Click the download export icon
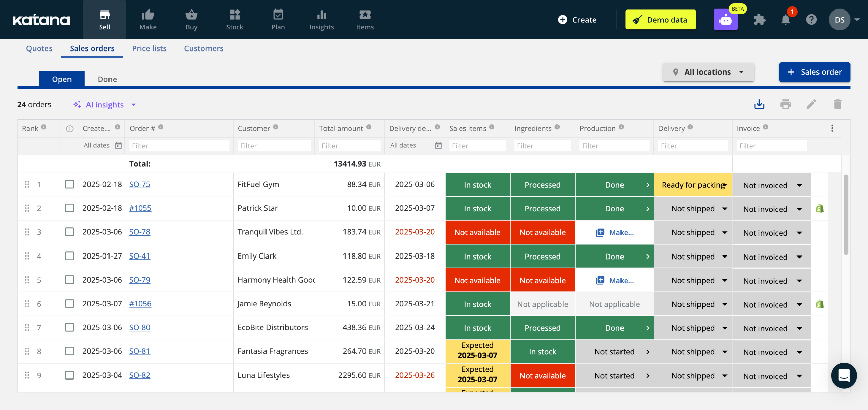The width and height of the screenshot is (868, 410). tap(759, 104)
